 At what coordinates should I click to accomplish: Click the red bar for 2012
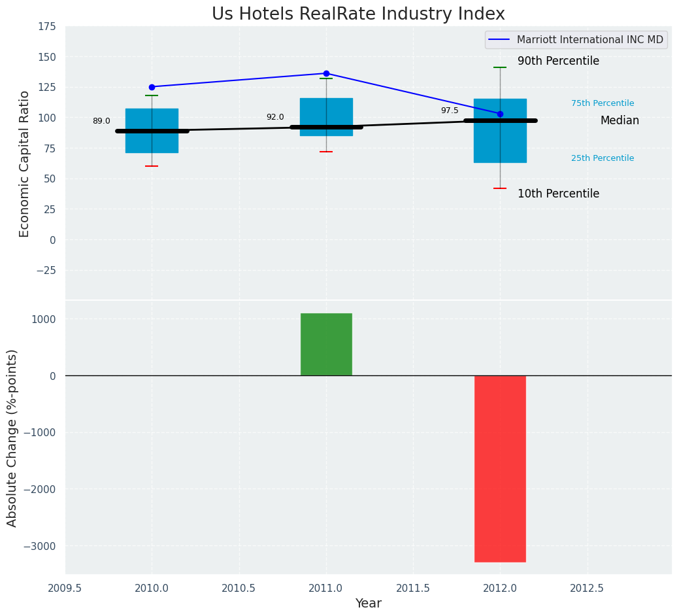coord(500,468)
